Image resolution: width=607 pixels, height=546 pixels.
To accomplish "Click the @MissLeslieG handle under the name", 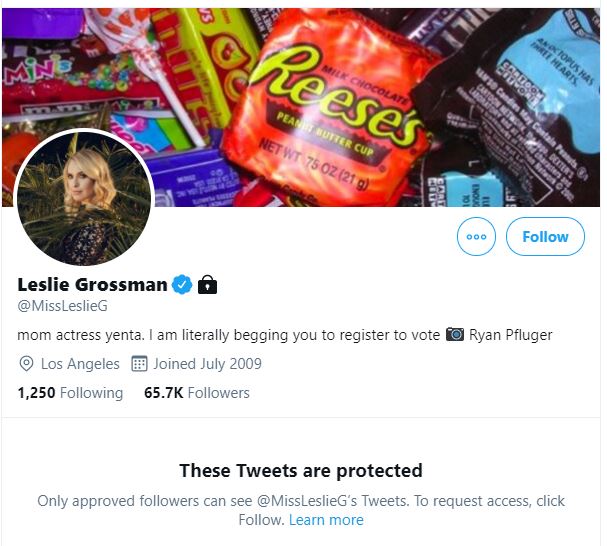I will point(62,306).
